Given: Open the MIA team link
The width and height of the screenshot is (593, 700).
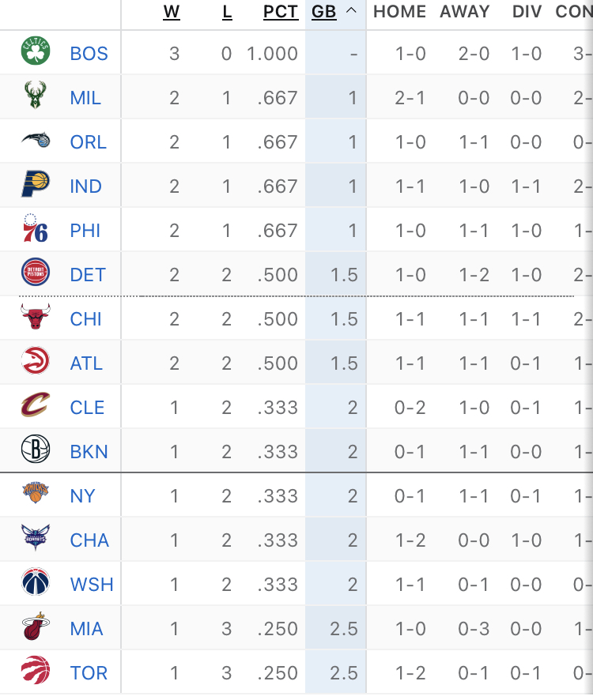Looking at the screenshot, I should [x=87, y=629].
